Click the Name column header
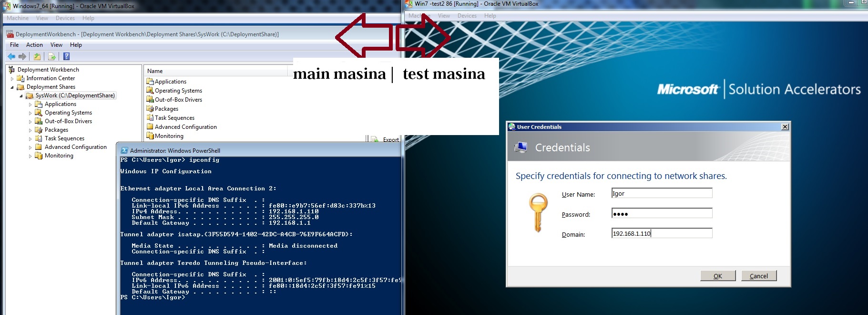Viewport: 868px width, 315px height. [x=215, y=71]
